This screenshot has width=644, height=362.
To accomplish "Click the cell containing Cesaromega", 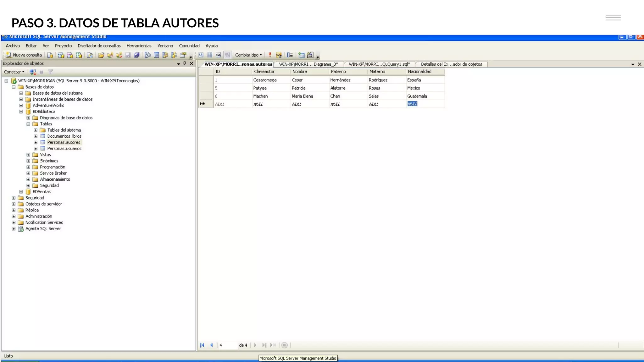I will pos(271,80).
